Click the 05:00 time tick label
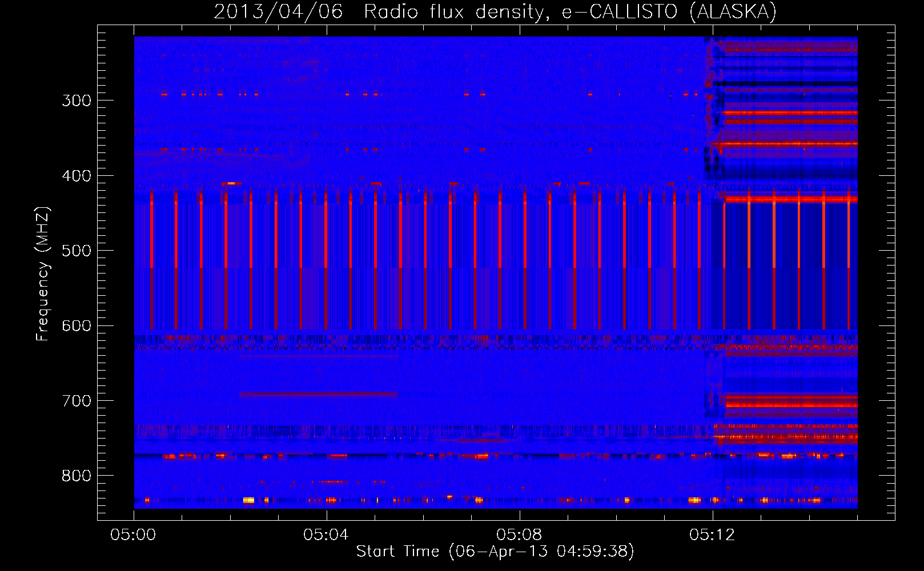Viewport: 924px width, 571px height. pyautogui.click(x=133, y=535)
